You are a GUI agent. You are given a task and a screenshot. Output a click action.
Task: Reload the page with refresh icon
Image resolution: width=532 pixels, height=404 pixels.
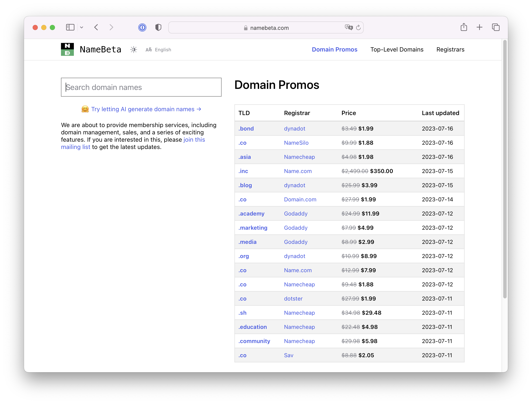[x=358, y=28]
